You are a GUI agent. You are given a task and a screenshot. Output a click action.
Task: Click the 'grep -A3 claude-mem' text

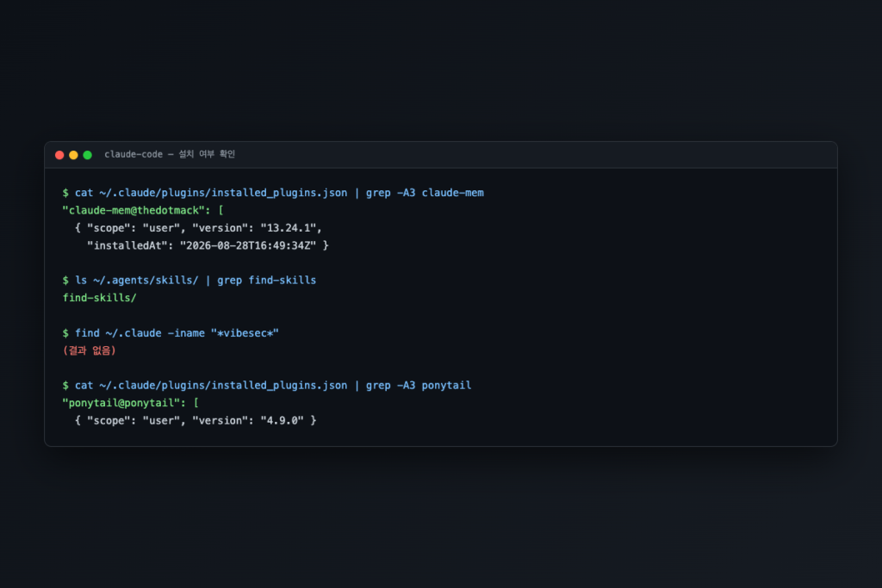click(425, 193)
